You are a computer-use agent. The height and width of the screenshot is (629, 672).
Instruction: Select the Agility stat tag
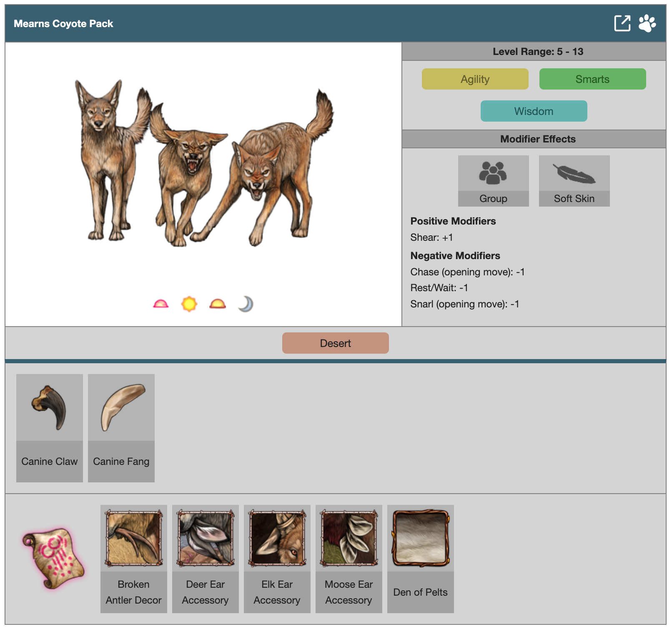click(x=475, y=79)
